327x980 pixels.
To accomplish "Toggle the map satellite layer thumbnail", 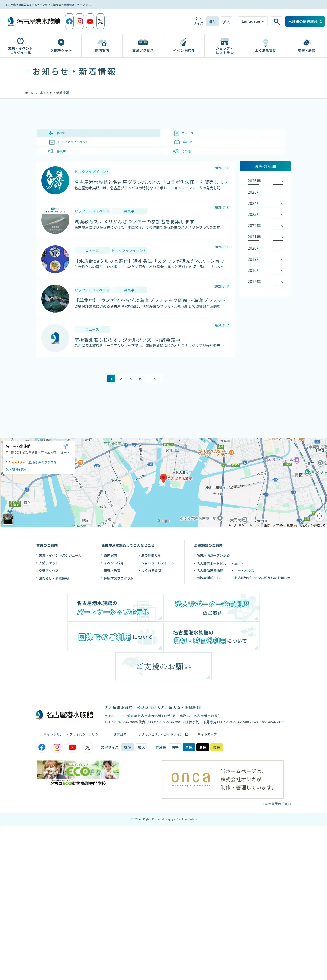I will tap(8, 519).
